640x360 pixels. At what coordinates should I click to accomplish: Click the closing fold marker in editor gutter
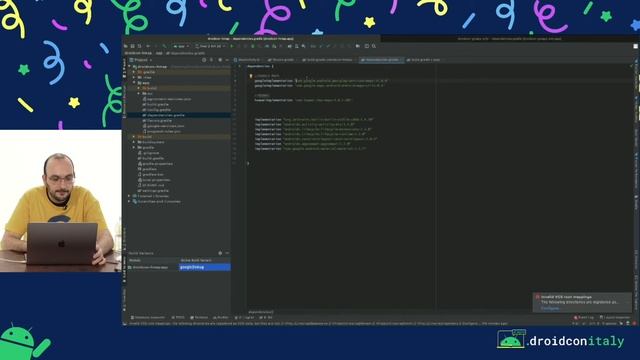point(248,163)
